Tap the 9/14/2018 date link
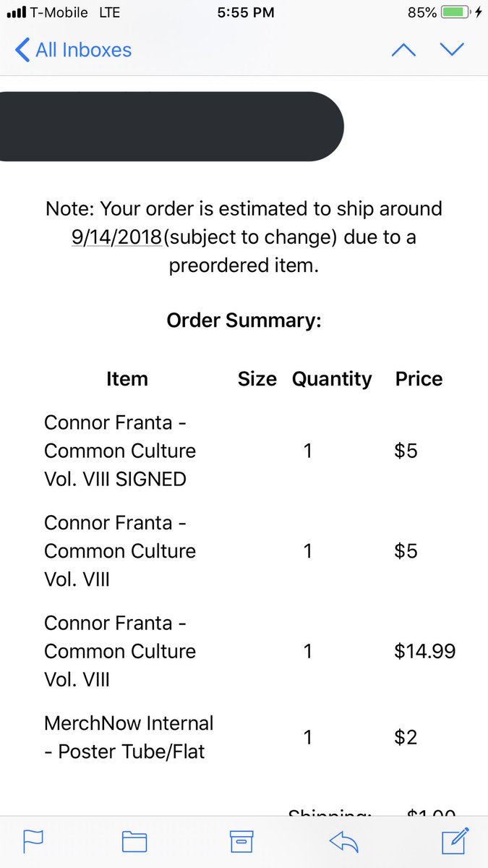 coord(116,237)
